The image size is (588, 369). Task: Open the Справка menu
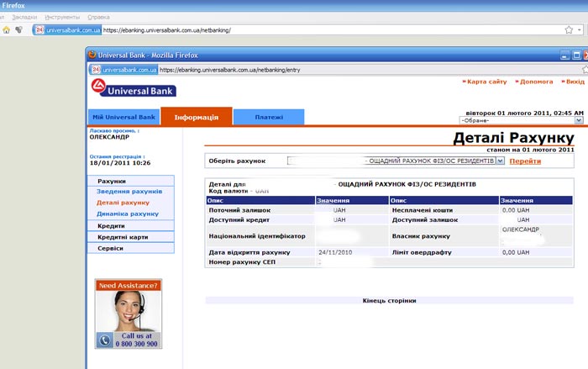point(98,18)
